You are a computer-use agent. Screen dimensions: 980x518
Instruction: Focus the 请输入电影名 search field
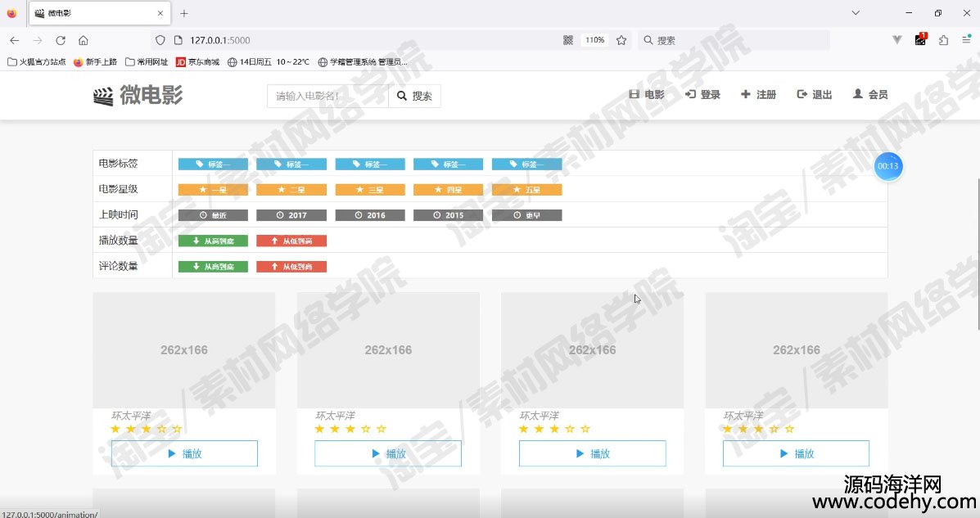tap(327, 96)
